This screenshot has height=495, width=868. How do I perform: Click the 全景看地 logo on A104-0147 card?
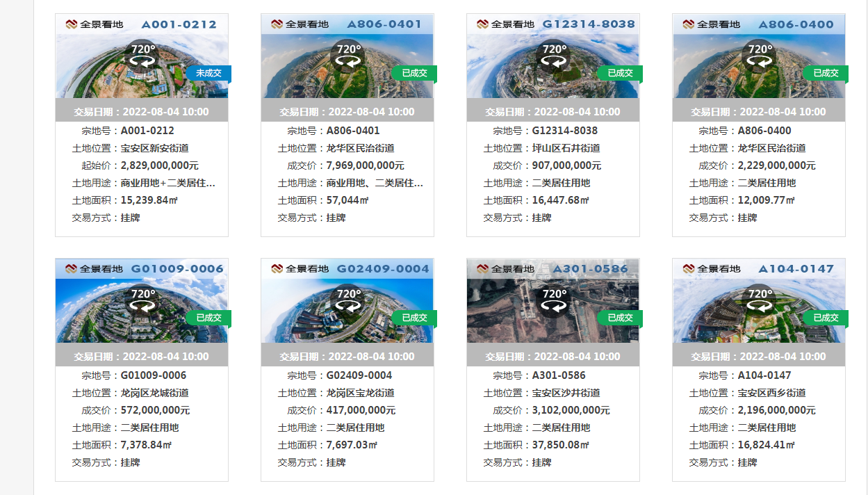pyautogui.click(x=711, y=269)
